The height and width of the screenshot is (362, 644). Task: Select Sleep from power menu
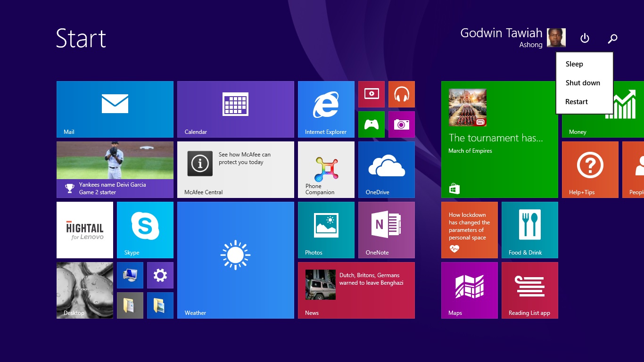click(x=585, y=64)
